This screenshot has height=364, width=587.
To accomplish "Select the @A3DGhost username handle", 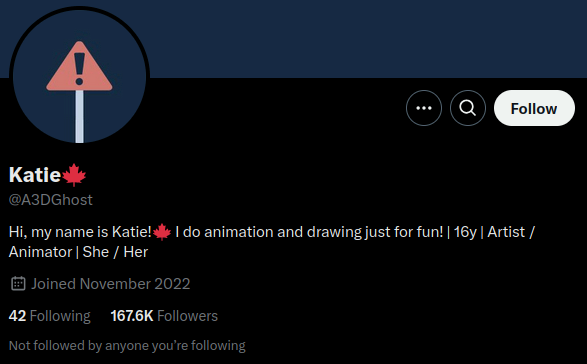I will (51, 200).
